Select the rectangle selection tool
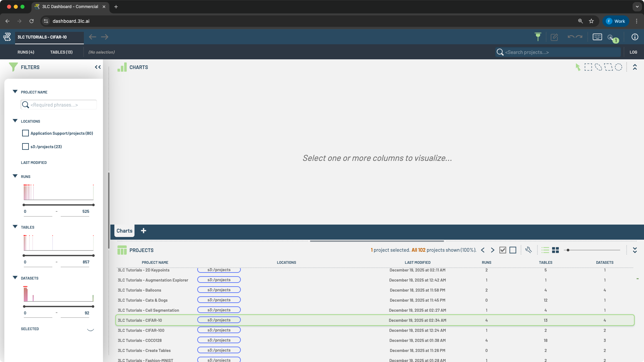This screenshot has width=644, height=362. 588,67
